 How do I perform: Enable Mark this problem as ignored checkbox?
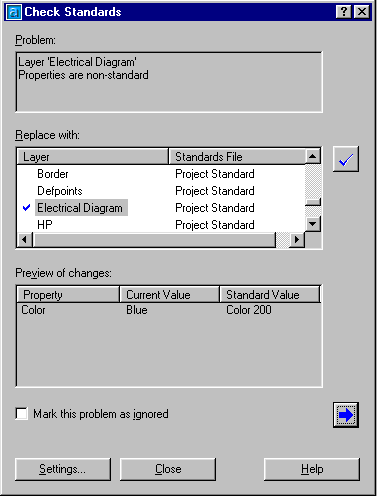click(x=22, y=414)
